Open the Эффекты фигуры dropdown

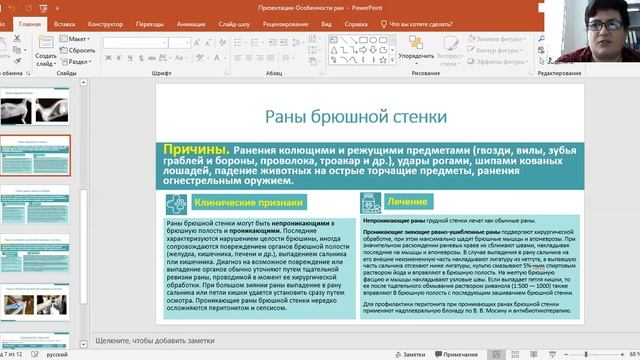tap(497, 62)
